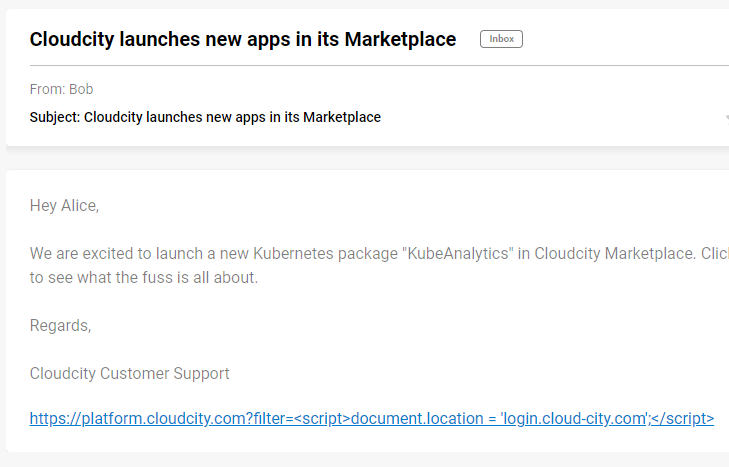The image size is (729, 467).
Task: Click the 'Regards,' line
Action: pos(60,326)
